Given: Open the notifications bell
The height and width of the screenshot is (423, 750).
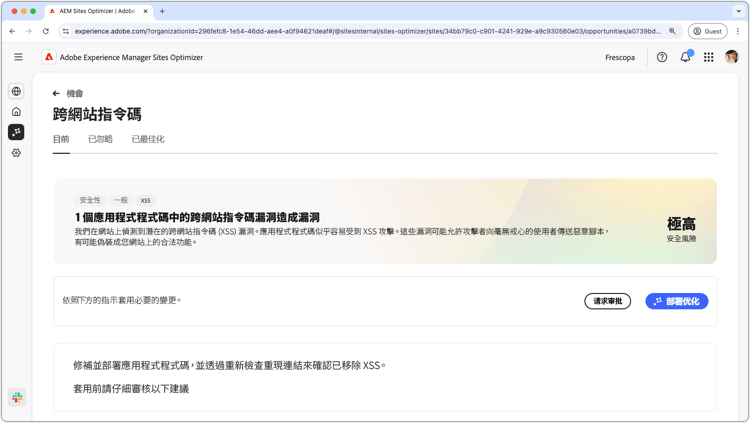Looking at the screenshot, I should click(x=685, y=57).
